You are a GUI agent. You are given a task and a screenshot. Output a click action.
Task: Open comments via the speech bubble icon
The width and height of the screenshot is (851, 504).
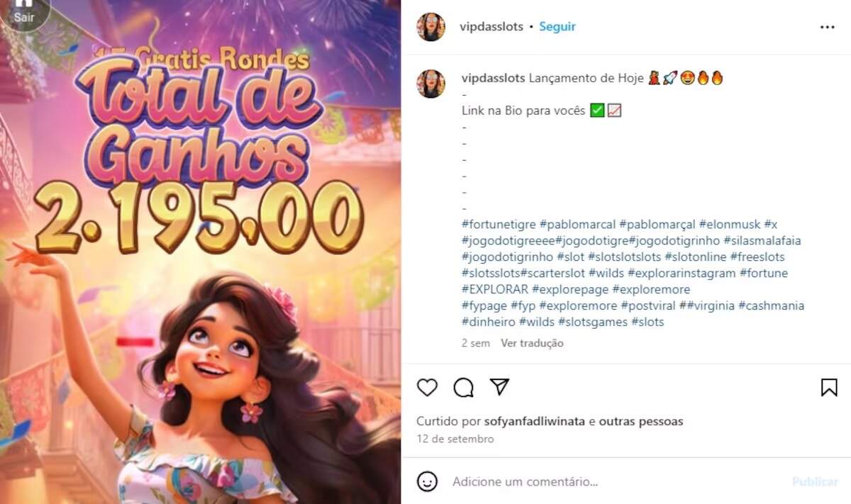[464, 387]
